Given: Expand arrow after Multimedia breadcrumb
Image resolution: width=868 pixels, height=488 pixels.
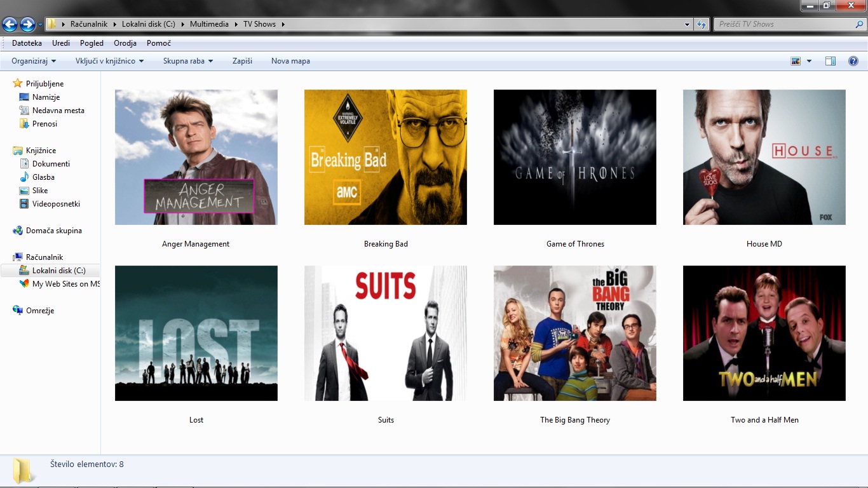Looking at the screenshot, I should pos(236,24).
